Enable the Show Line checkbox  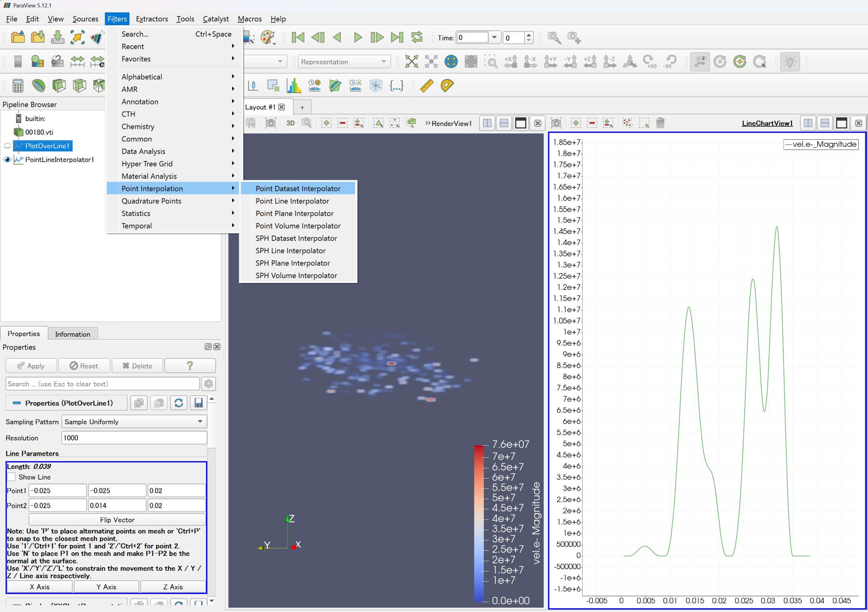pyautogui.click(x=12, y=477)
